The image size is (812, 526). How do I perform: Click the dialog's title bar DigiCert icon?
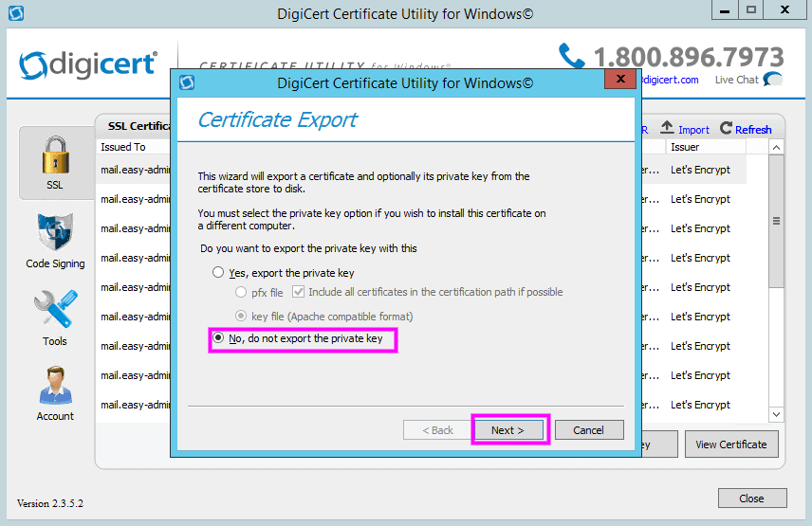click(187, 82)
